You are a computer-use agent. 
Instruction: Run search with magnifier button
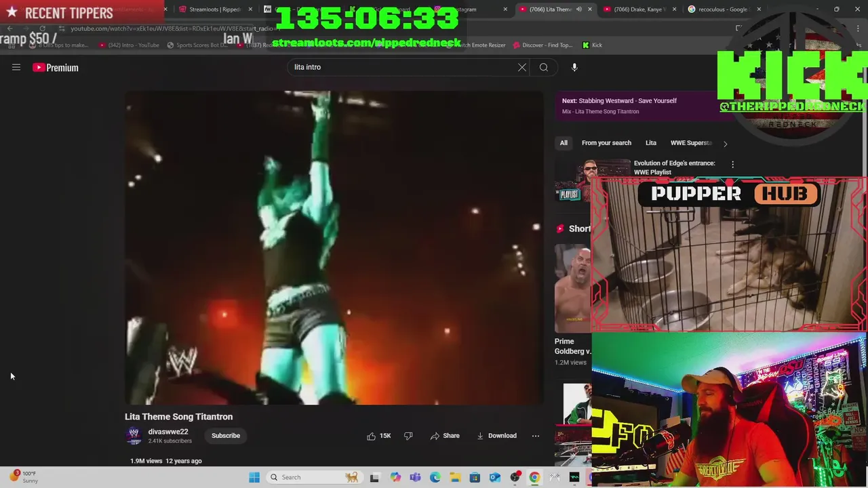544,67
